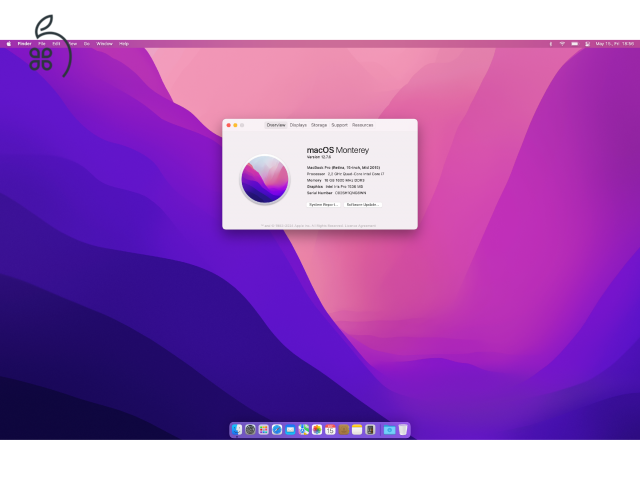Open the Finder menu

(x=24, y=44)
